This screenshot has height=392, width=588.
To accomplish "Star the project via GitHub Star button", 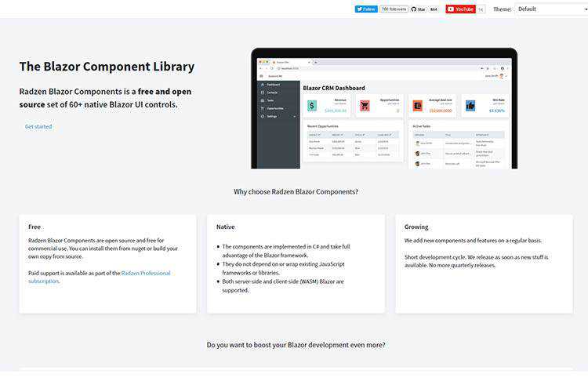I will (x=419, y=9).
